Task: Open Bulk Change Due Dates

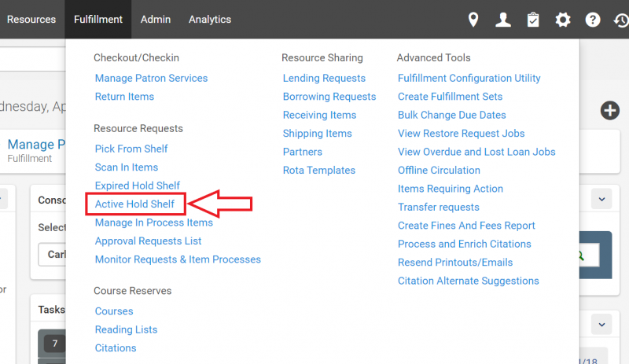Action: click(451, 115)
